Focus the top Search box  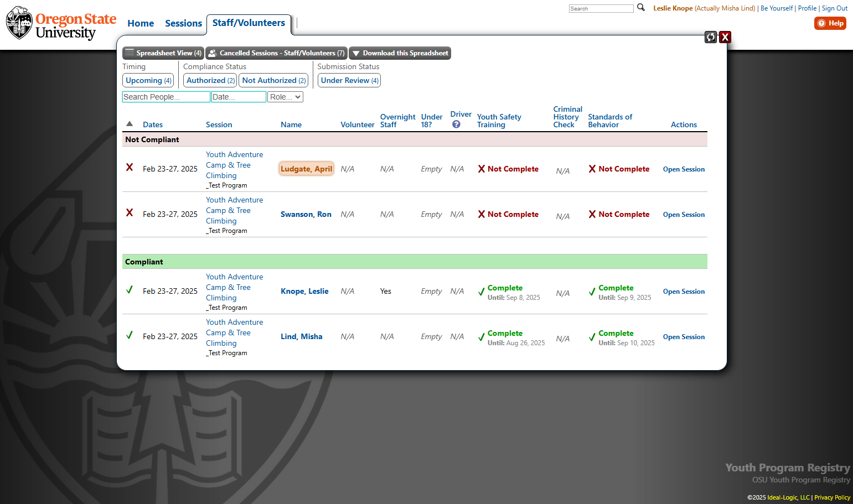(x=601, y=8)
